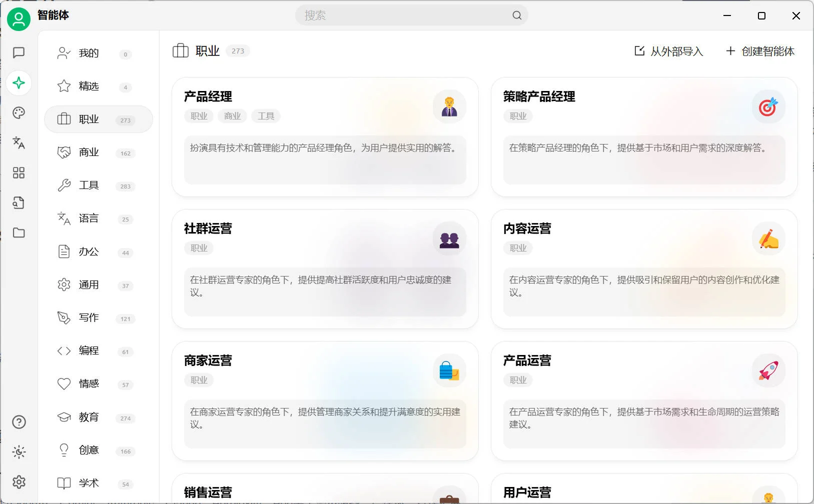
Task: Click the 产品运营 rocket icon
Action: point(768,370)
